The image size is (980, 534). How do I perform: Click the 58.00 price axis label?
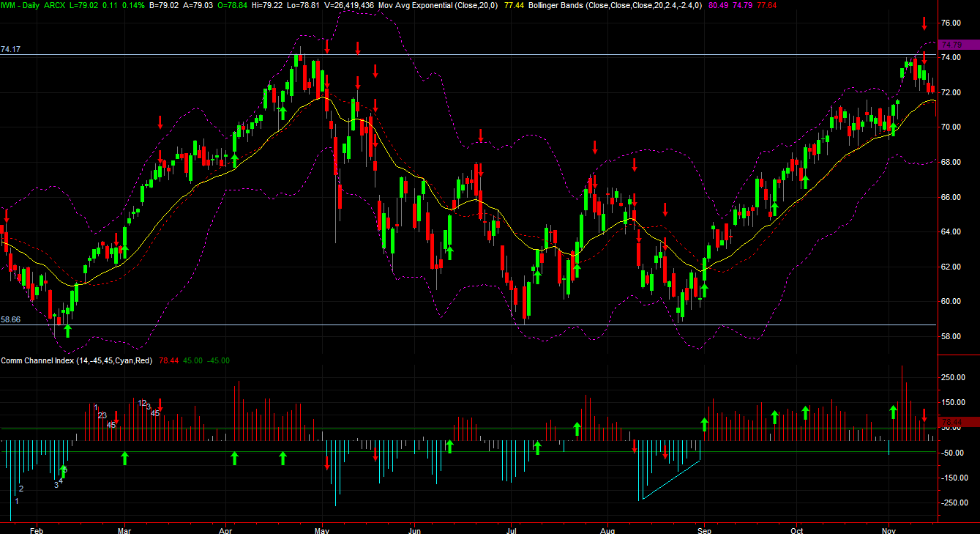click(950, 336)
